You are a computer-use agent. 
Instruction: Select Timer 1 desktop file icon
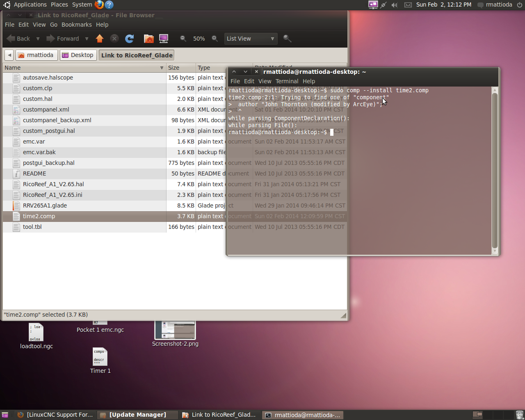[100, 357]
